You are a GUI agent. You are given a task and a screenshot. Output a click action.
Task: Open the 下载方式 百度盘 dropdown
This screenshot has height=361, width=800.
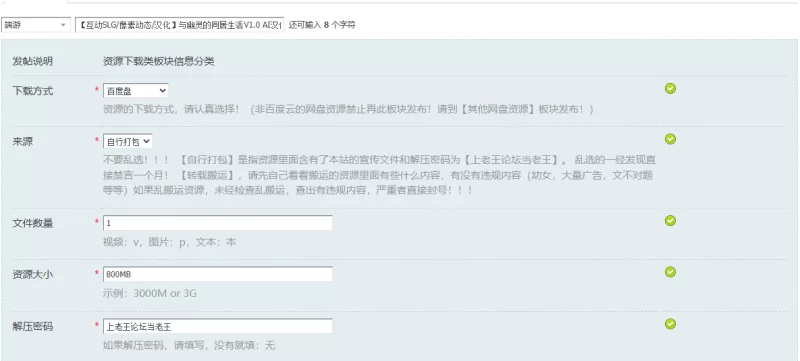(x=136, y=91)
